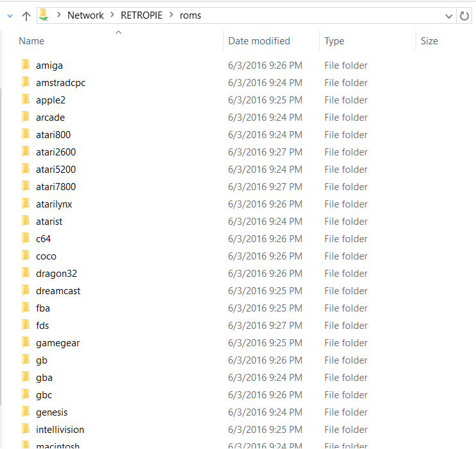Select the atari2600 folder icon

click(x=26, y=151)
